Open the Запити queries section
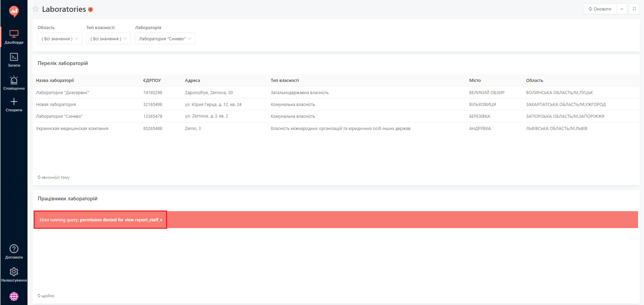This screenshot has width=644, height=305. 14,60
